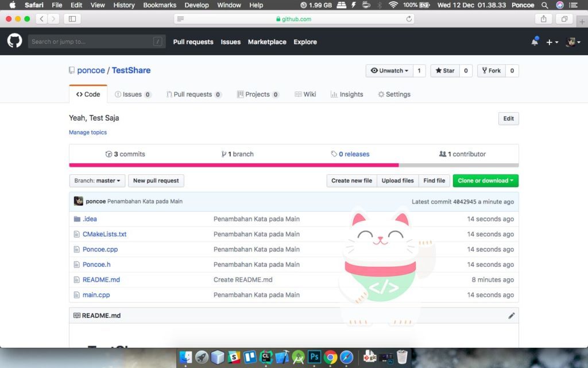Show all tabs in Safari
The height and width of the screenshot is (368, 588).
pyautogui.click(x=564, y=19)
